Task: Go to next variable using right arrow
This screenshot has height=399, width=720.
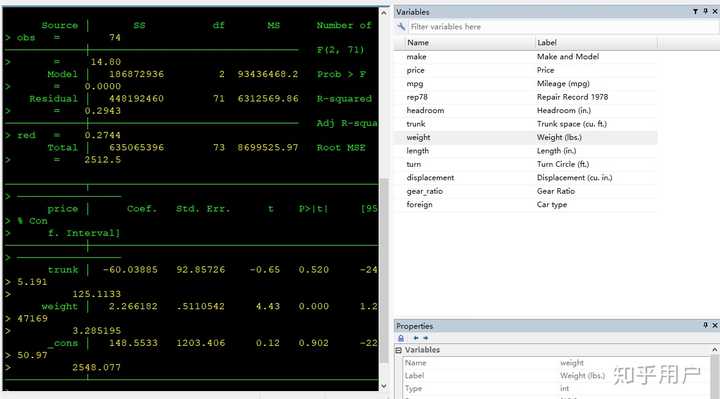Action: point(426,338)
